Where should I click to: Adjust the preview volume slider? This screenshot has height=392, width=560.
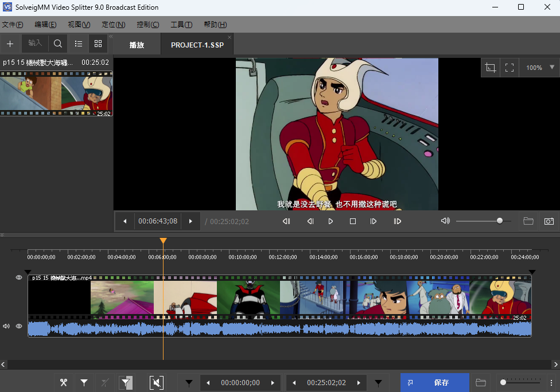coord(484,221)
